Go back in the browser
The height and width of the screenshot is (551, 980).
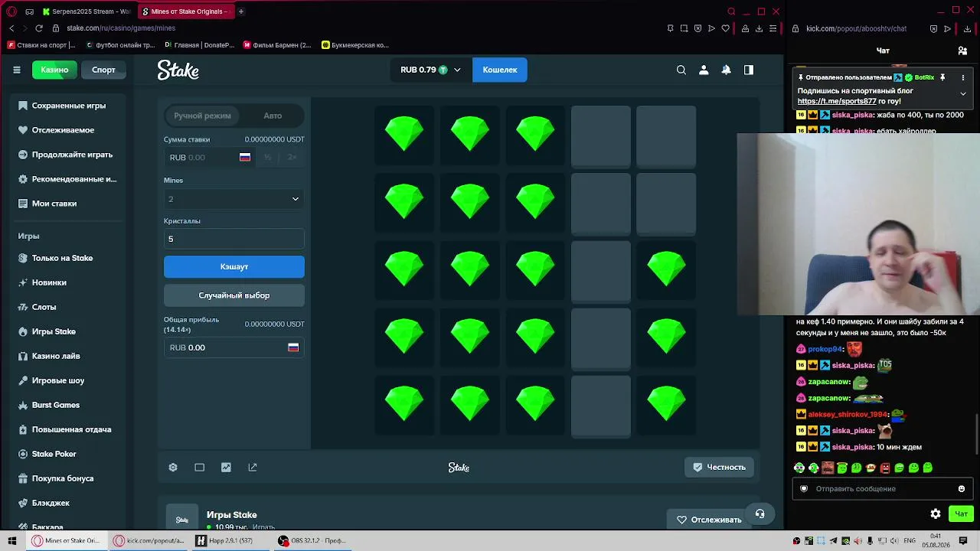tap(11, 28)
